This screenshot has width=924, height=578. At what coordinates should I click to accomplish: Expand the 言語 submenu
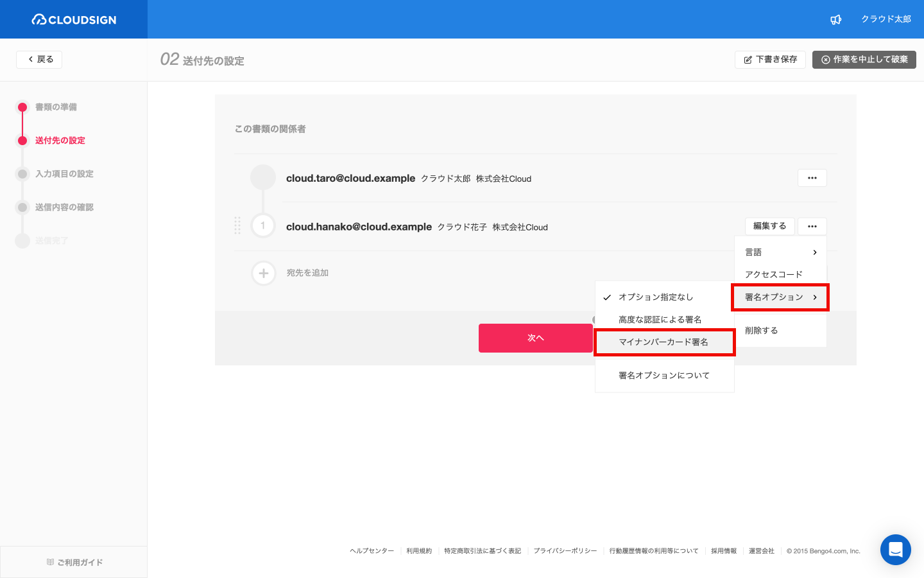coord(781,252)
